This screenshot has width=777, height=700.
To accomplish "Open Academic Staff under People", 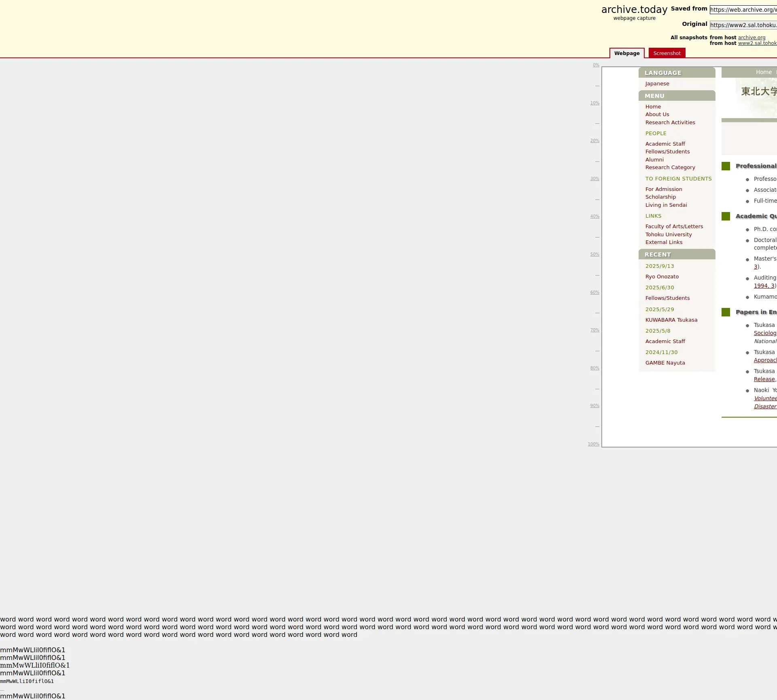I will 665,144.
